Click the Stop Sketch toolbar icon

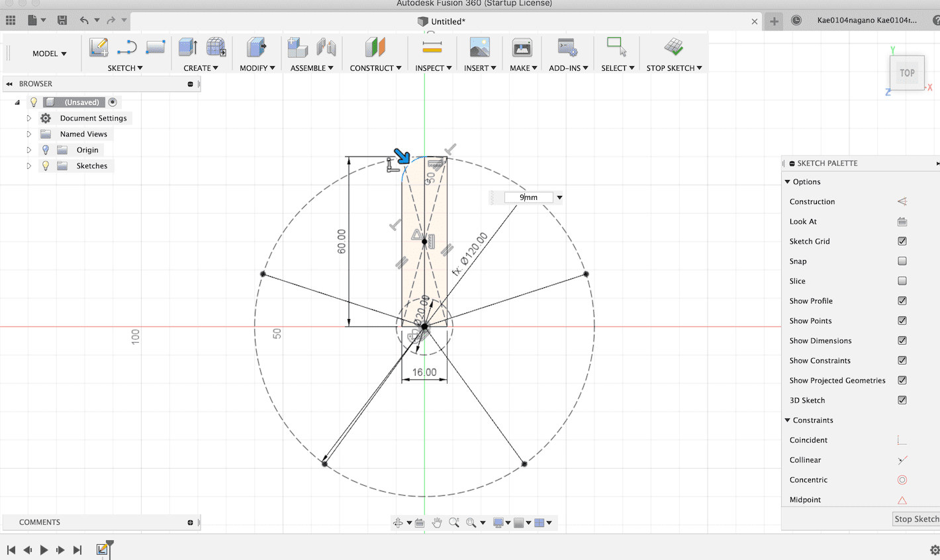coord(673,48)
